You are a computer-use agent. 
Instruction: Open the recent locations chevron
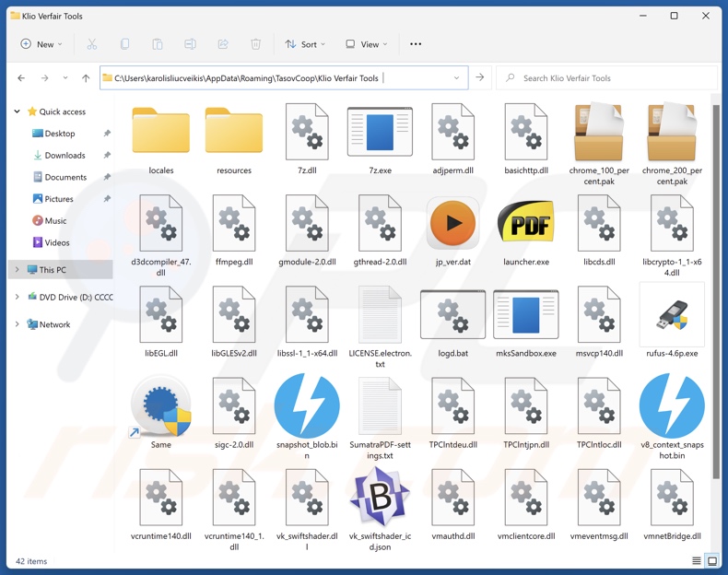click(x=65, y=78)
